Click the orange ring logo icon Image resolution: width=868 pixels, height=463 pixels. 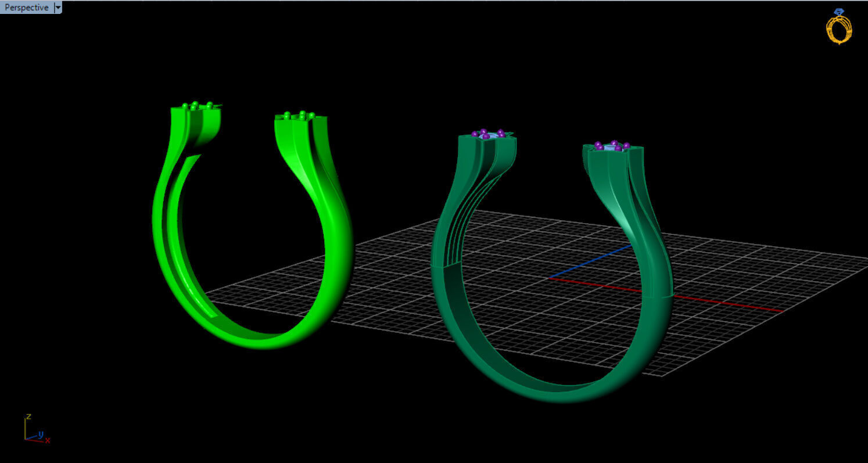839,26
